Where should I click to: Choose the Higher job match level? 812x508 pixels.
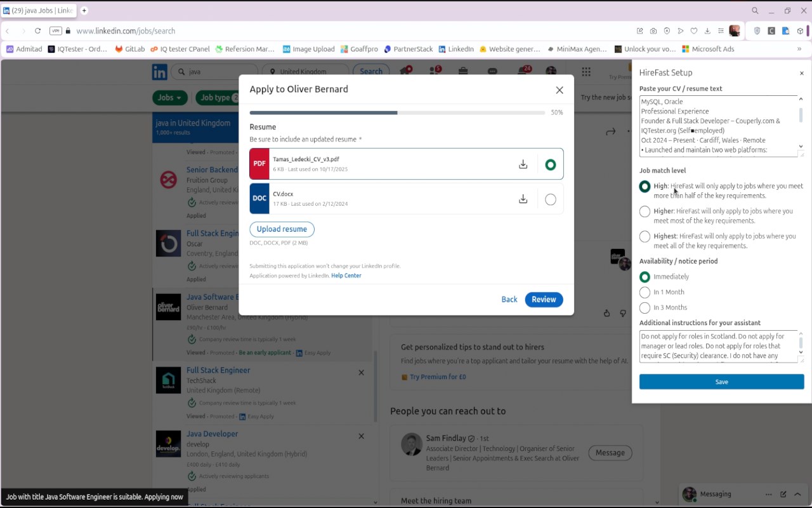(x=645, y=211)
